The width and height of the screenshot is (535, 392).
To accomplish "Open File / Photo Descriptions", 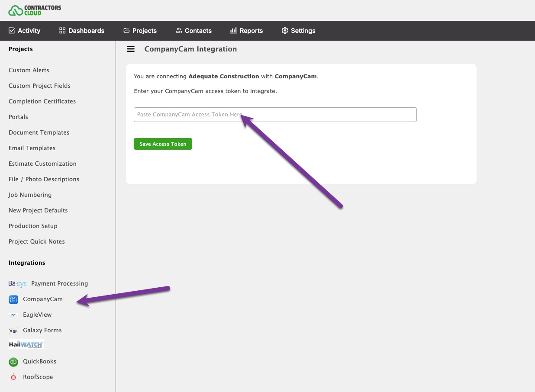I will [44, 179].
